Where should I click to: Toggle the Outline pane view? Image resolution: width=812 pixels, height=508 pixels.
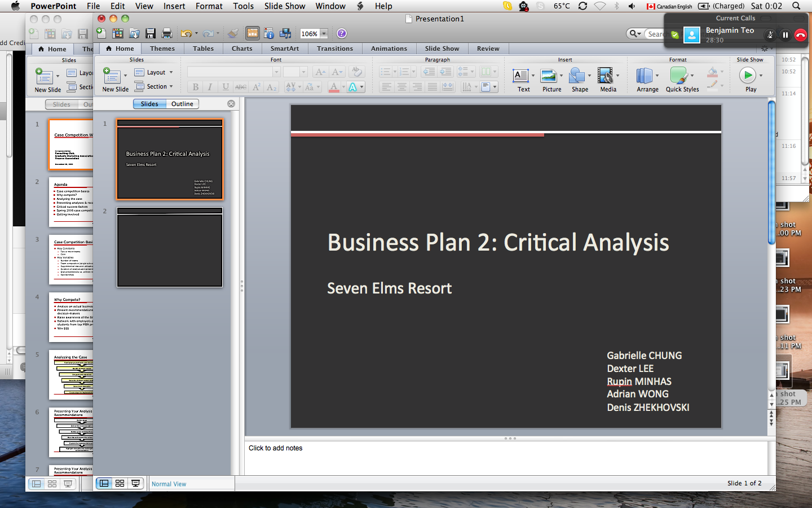[182, 104]
